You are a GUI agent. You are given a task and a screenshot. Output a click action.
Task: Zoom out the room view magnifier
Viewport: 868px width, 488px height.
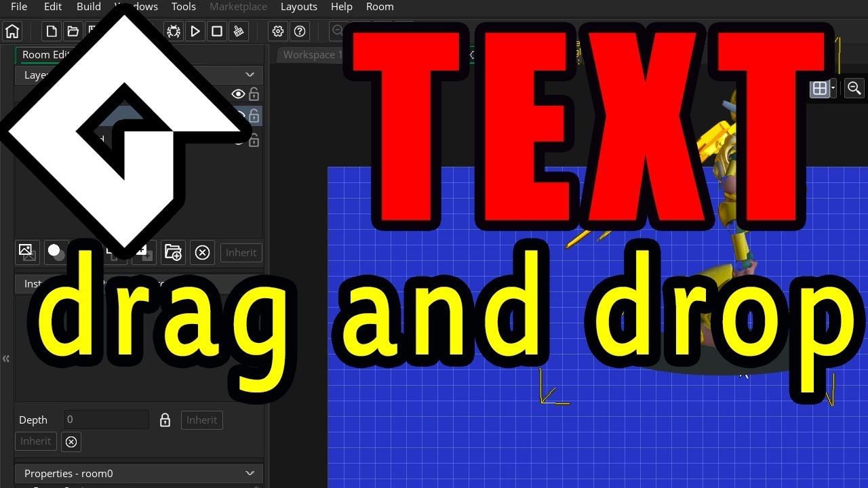click(x=854, y=88)
